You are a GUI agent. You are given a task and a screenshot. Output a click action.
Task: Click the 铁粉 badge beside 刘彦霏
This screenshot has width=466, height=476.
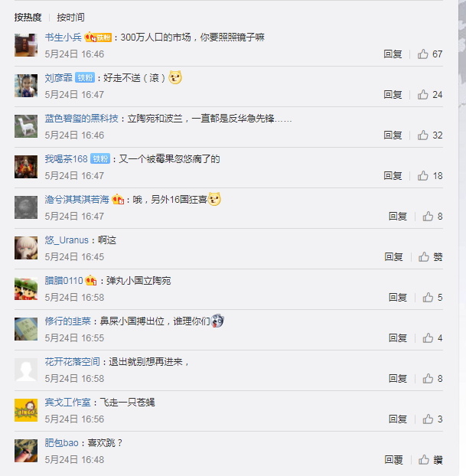[x=85, y=78]
